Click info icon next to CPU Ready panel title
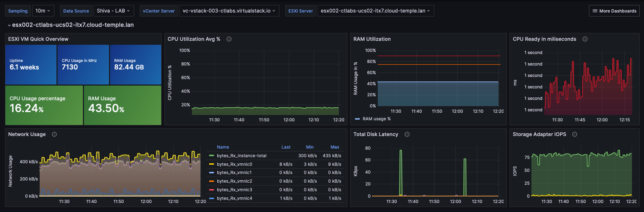Screen dimensions: 644x212 pos(585,39)
